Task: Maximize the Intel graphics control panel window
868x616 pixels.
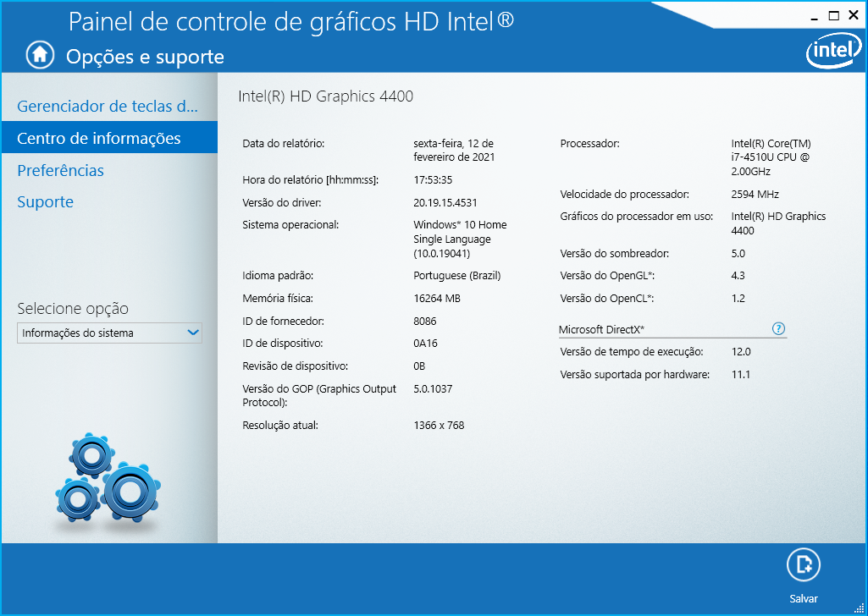Action: [x=833, y=15]
